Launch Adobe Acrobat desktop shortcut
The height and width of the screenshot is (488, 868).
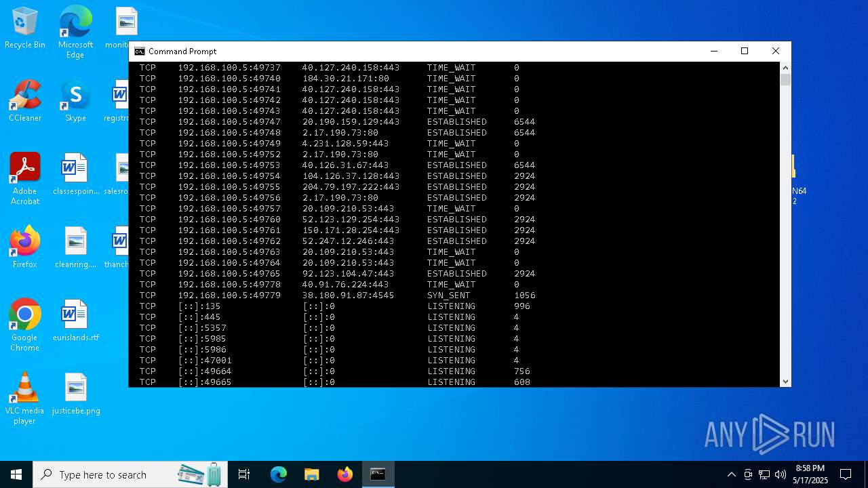coord(24,179)
